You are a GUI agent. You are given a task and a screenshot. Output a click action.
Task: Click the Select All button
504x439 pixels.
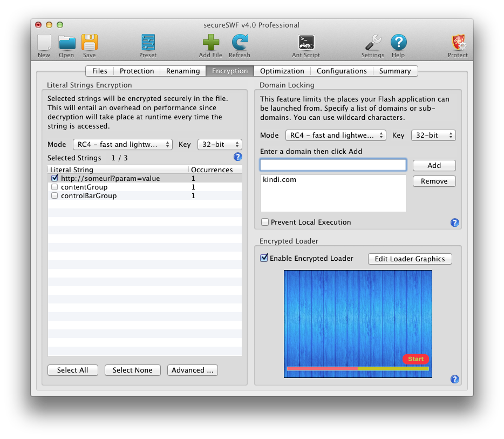pyautogui.click(x=72, y=370)
